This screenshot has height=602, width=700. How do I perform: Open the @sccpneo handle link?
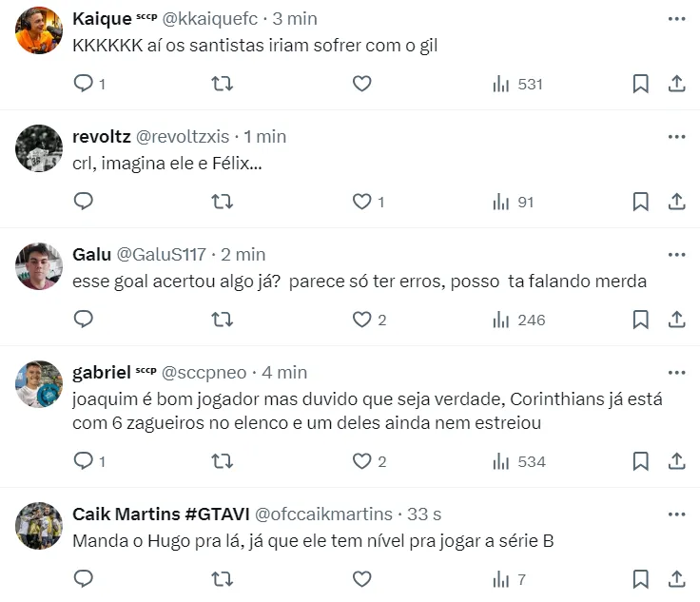[206, 373]
